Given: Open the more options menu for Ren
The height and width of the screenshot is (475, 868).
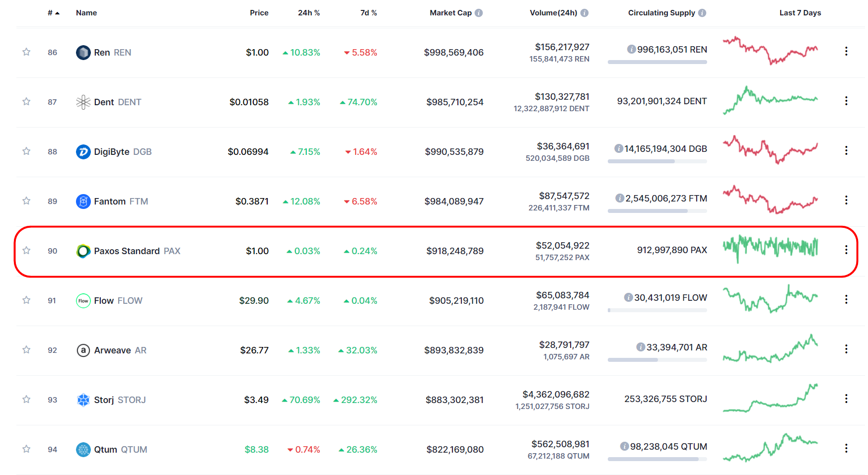Looking at the screenshot, I should click(x=846, y=51).
